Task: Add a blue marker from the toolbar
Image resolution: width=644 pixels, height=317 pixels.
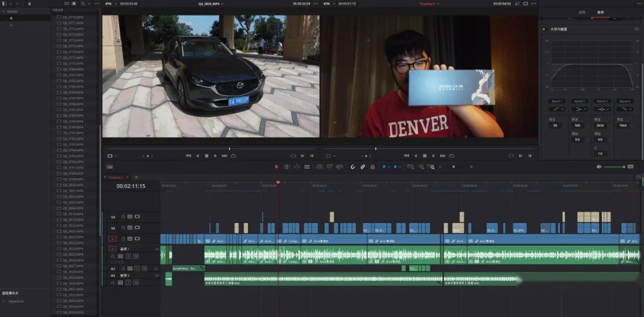Action: coord(395,167)
